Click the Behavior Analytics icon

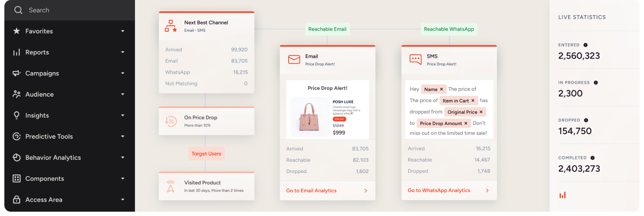coord(17,157)
